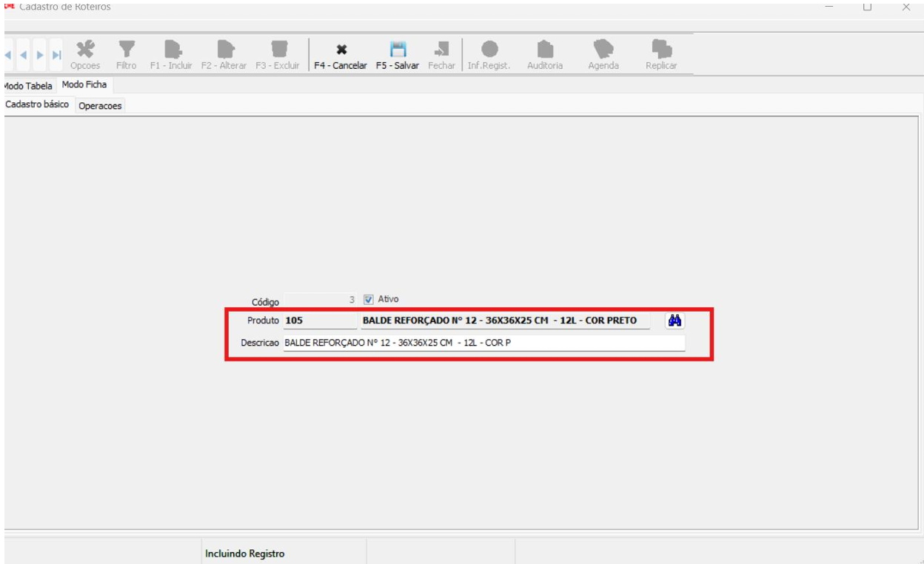Click the Filtro funnel icon

click(126, 50)
